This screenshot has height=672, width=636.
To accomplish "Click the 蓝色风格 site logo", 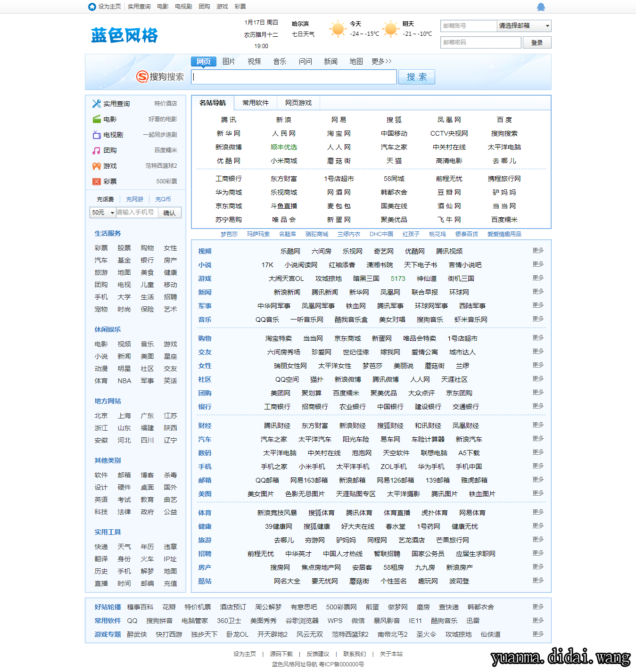I will click(x=124, y=35).
